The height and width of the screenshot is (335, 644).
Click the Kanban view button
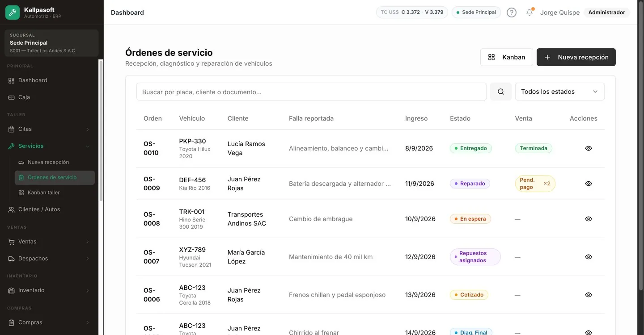click(x=507, y=57)
